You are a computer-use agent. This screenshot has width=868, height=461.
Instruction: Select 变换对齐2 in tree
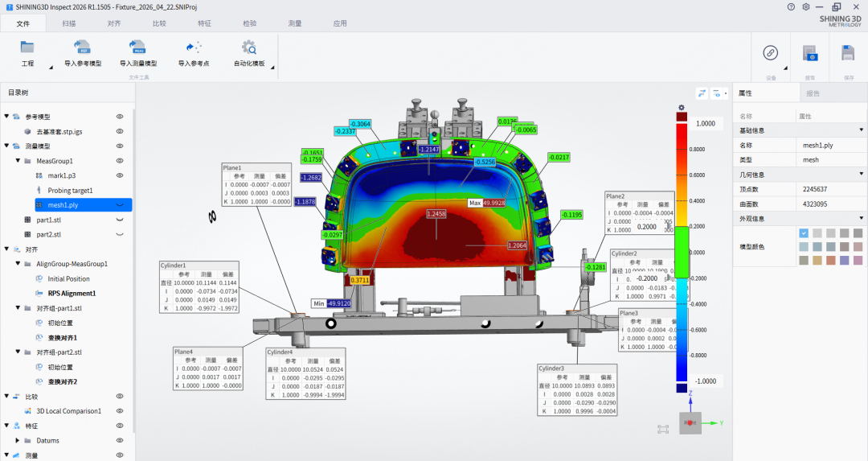tap(63, 382)
